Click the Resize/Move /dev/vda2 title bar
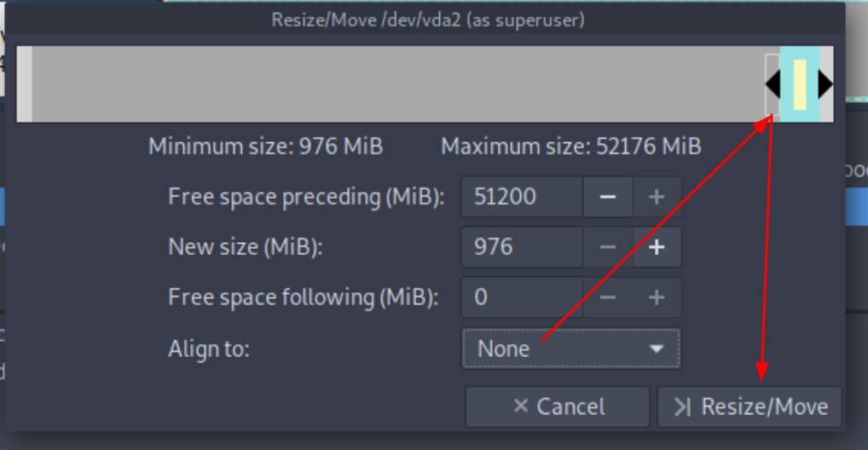 coord(427,20)
